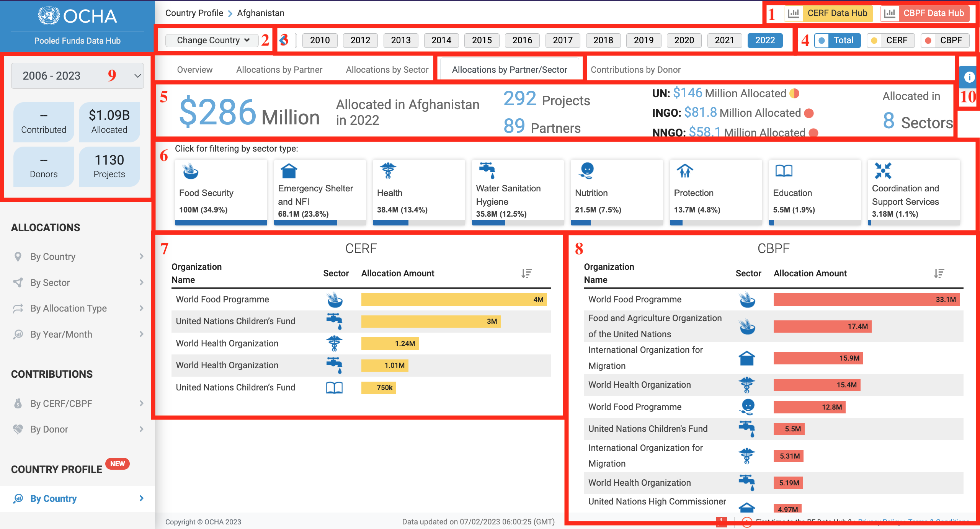Image resolution: width=980 pixels, height=529 pixels.
Task: Open the CBPF Data Hub button
Action: pos(925,13)
